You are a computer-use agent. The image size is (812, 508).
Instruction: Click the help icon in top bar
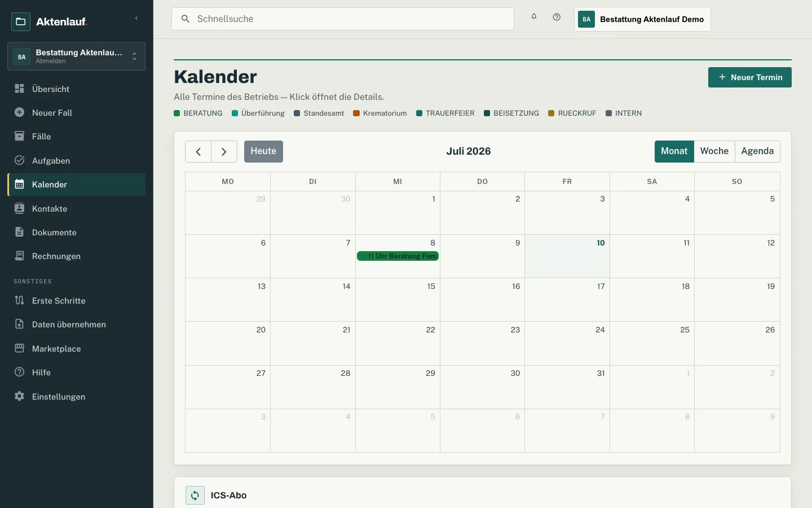557,17
